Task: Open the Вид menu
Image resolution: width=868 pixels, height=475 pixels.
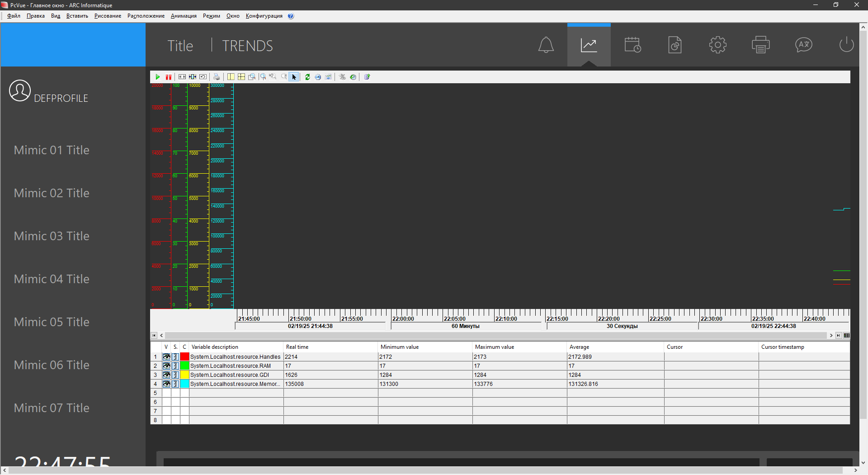Action: pyautogui.click(x=56, y=16)
